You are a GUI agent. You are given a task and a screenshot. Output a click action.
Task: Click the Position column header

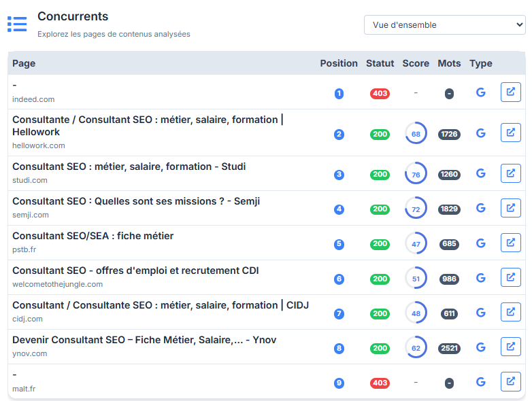point(339,63)
